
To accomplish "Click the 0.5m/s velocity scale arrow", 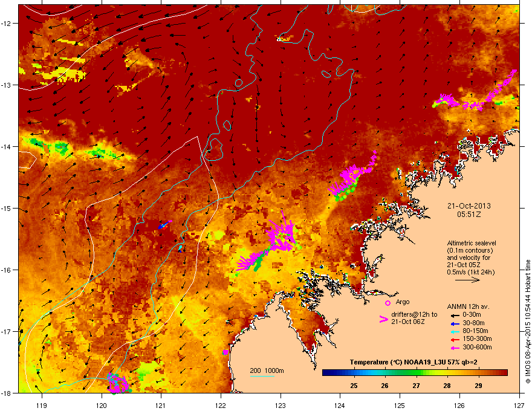I will click(x=467, y=280).
